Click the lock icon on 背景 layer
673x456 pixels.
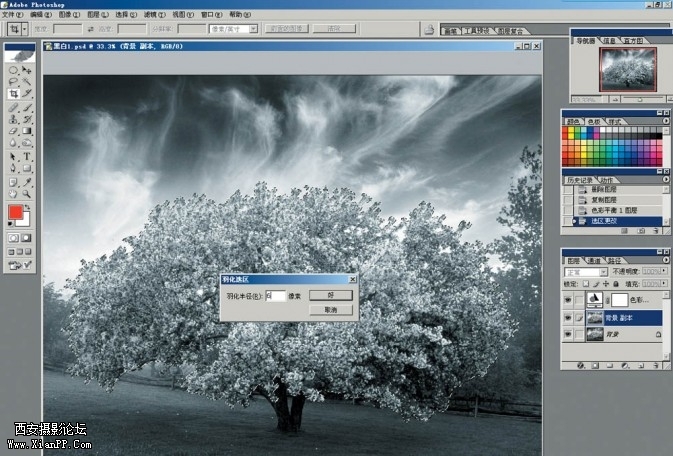[657, 336]
